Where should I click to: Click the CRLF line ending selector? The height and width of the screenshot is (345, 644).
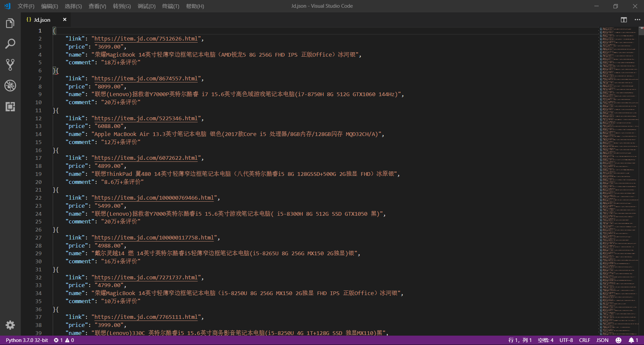(x=585, y=340)
